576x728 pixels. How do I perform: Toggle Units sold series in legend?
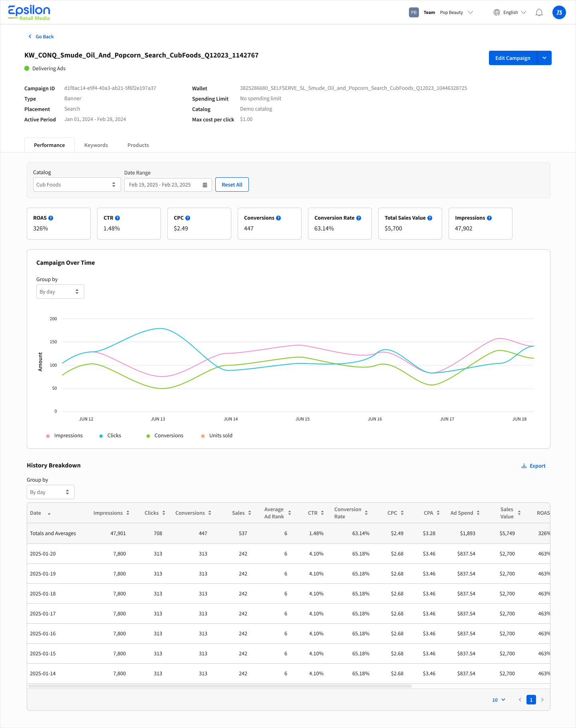click(x=216, y=436)
